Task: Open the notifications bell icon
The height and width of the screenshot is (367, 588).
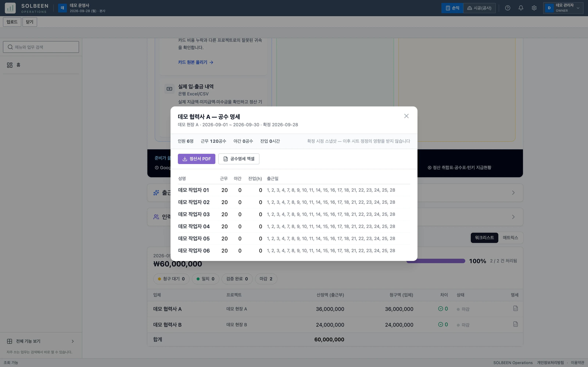Action: [521, 8]
